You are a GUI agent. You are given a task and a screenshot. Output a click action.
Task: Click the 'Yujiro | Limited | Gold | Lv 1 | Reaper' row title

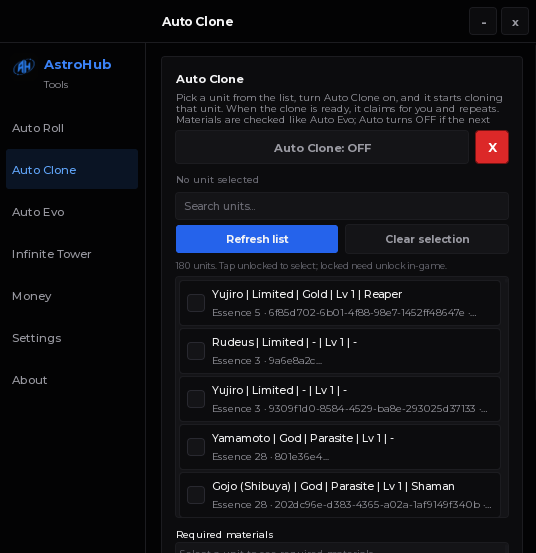307,294
